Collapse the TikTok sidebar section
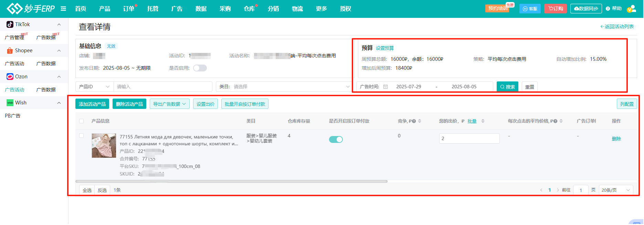 [59, 24]
